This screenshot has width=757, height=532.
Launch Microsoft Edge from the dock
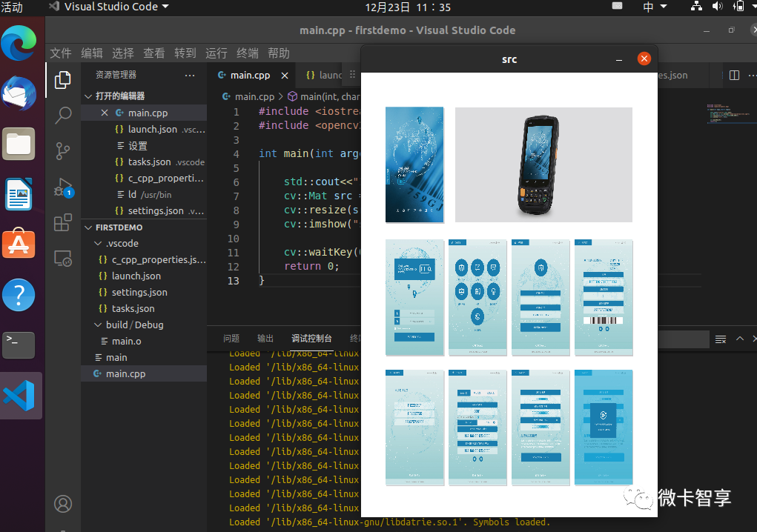[x=19, y=43]
